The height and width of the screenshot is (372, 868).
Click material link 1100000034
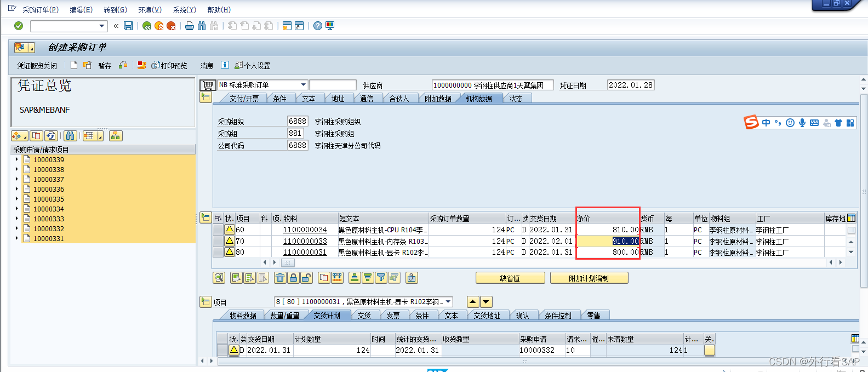point(305,230)
